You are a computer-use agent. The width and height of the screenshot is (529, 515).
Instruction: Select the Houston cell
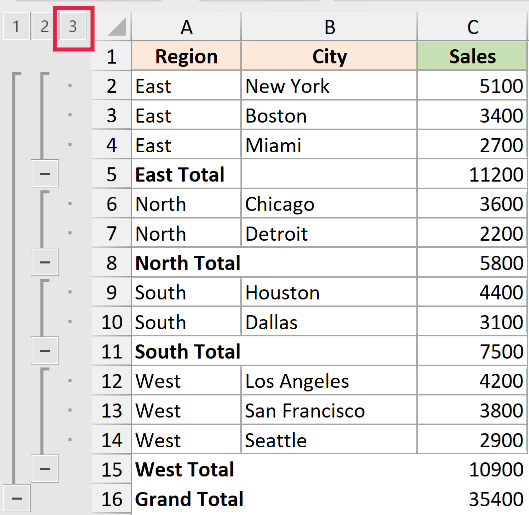(x=329, y=292)
